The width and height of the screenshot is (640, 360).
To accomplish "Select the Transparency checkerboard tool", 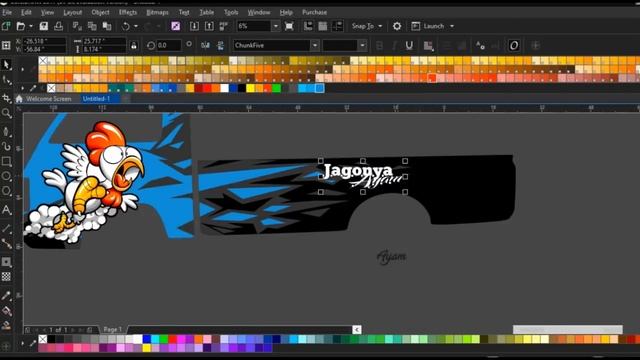I will [6, 277].
